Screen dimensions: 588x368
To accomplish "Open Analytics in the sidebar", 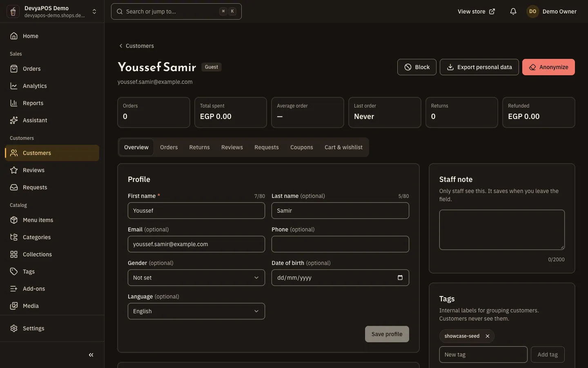I will (x=52, y=86).
